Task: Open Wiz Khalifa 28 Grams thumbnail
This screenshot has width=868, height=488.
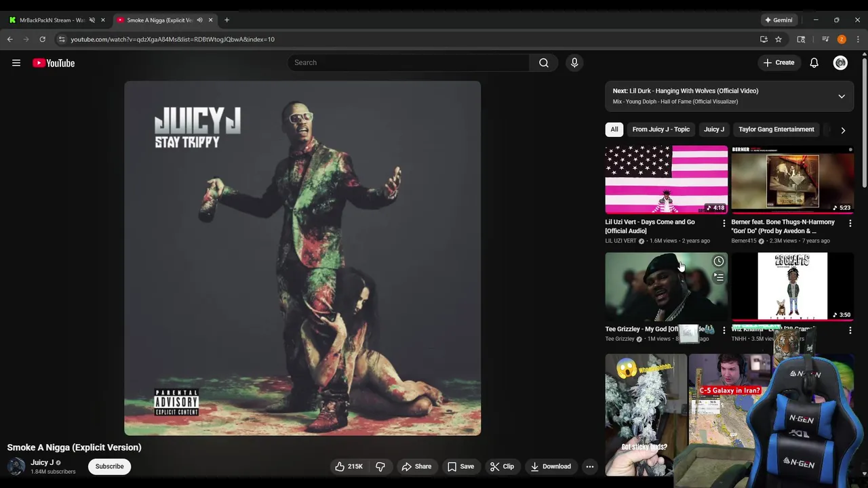Action: (793, 286)
